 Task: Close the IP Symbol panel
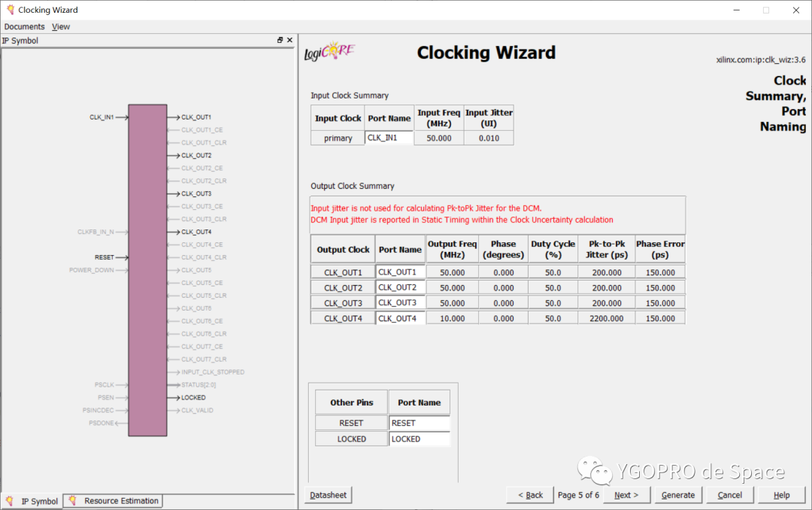[x=289, y=40]
